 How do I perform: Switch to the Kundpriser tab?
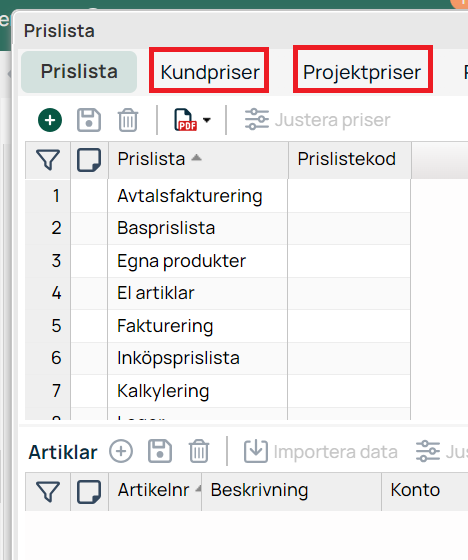tap(210, 72)
